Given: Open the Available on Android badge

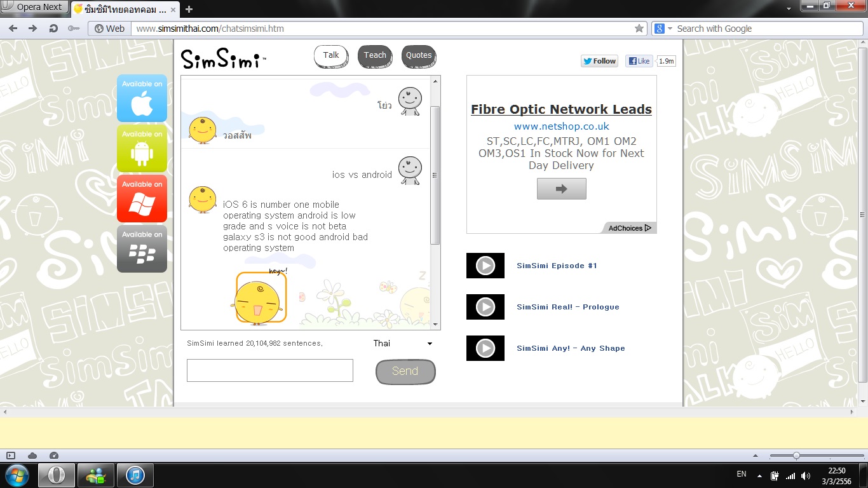Looking at the screenshot, I should (142, 148).
